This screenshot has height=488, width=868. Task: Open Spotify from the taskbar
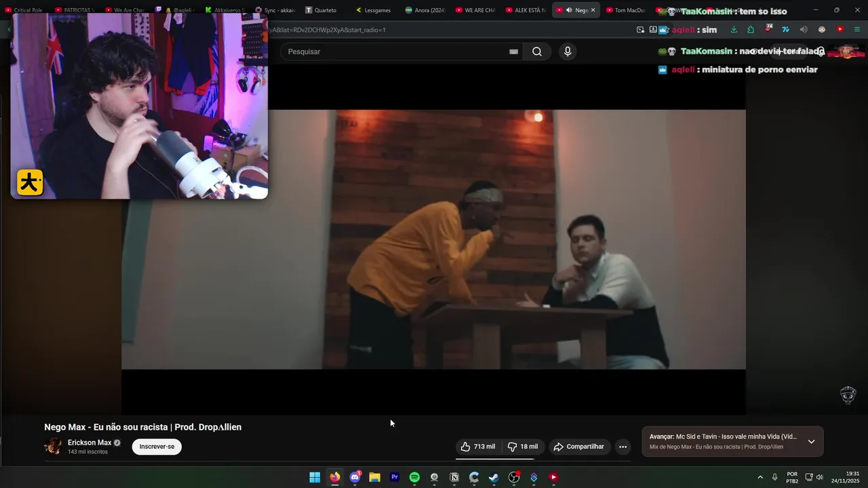point(414,477)
